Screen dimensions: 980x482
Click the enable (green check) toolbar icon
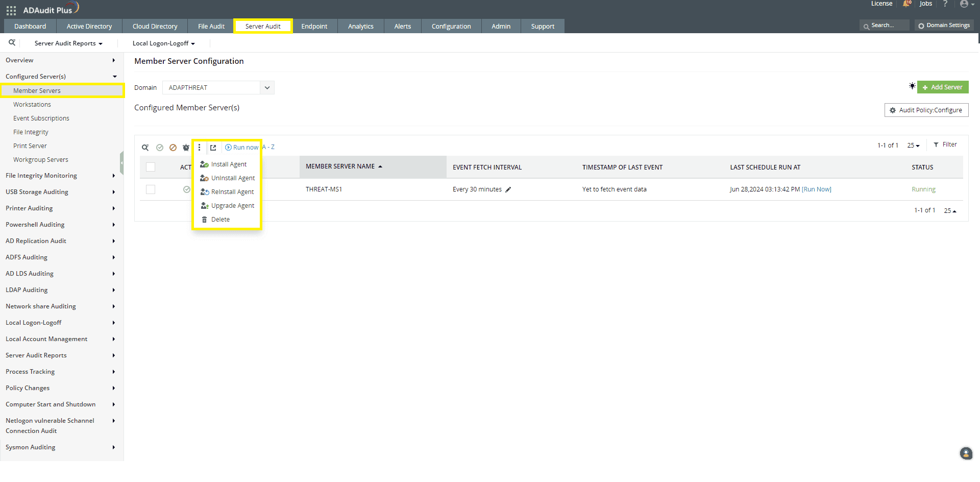click(x=160, y=148)
